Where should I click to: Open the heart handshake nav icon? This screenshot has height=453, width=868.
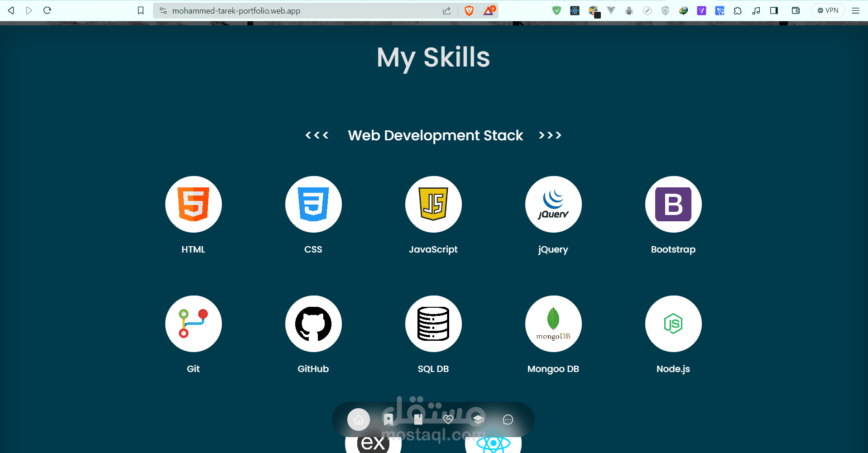tap(448, 420)
